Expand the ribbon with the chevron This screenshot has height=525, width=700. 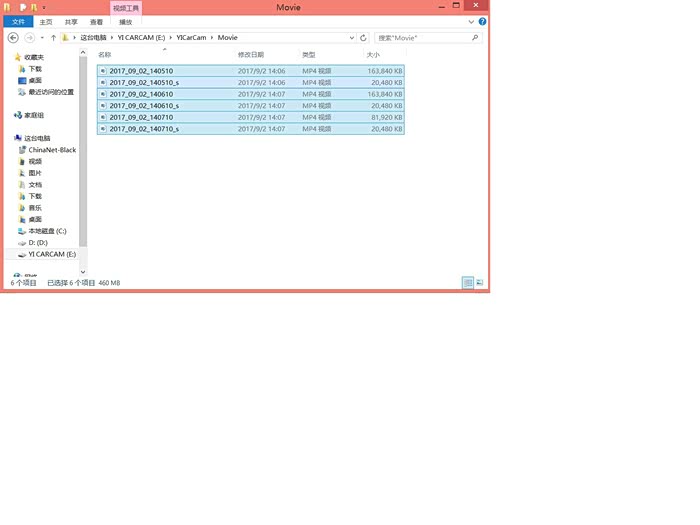pos(472,21)
